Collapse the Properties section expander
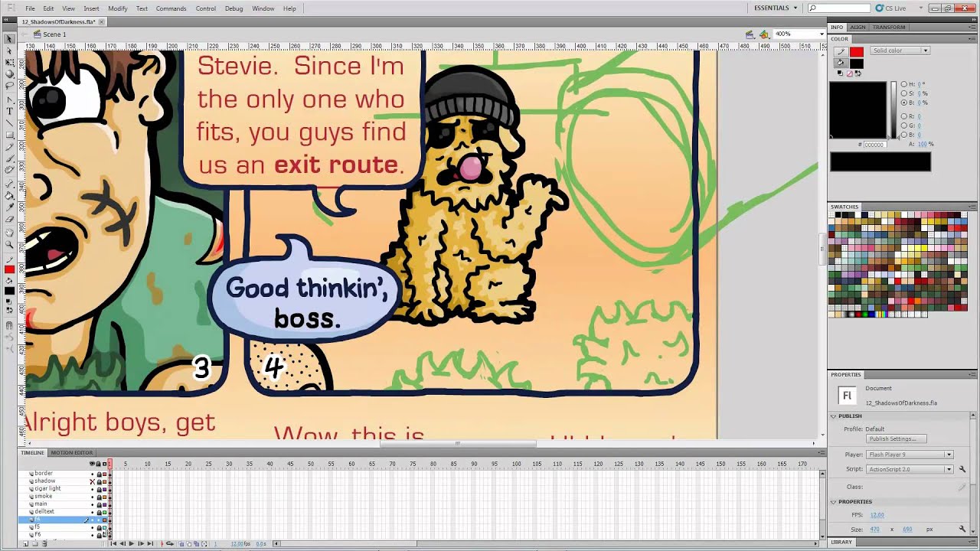980x551 pixels. 833,502
